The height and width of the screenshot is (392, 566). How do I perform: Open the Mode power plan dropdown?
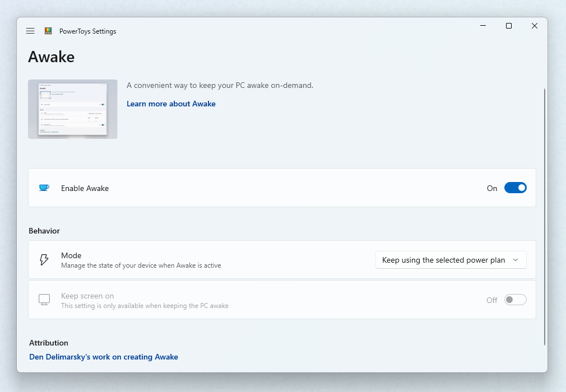[451, 260]
